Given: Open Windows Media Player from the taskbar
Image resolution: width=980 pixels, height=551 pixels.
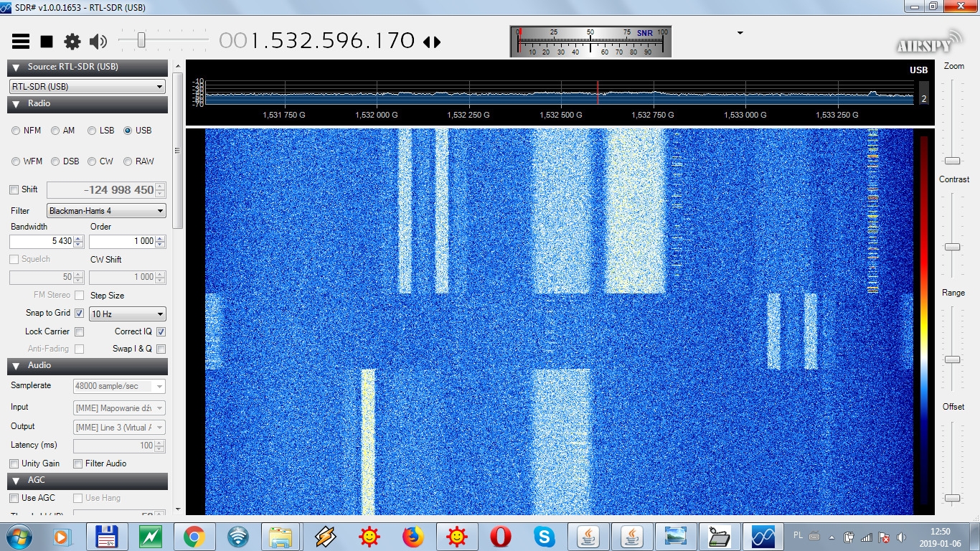Looking at the screenshot, I should [x=62, y=537].
